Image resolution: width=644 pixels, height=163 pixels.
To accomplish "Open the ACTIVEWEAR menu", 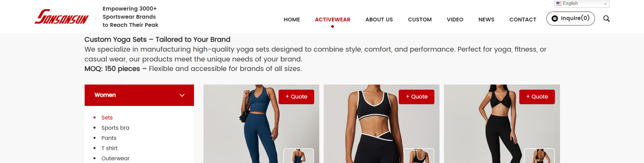I will (x=332, y=19).
